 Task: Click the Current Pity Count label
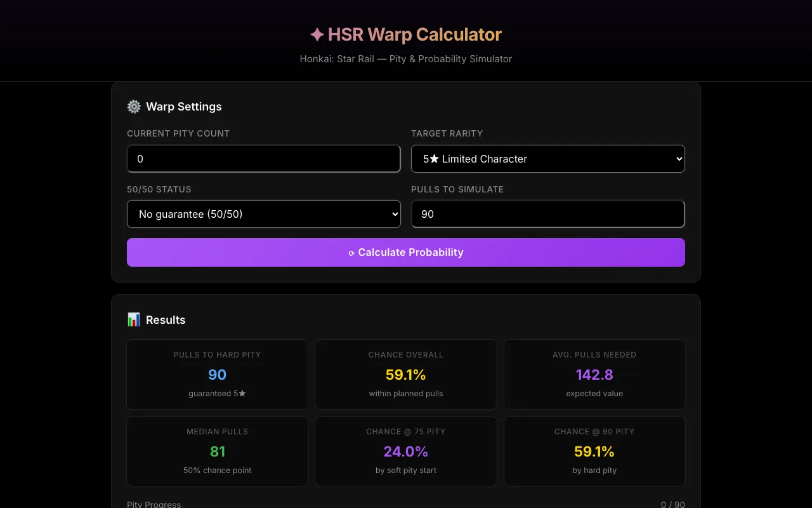[x=178, y=133]
